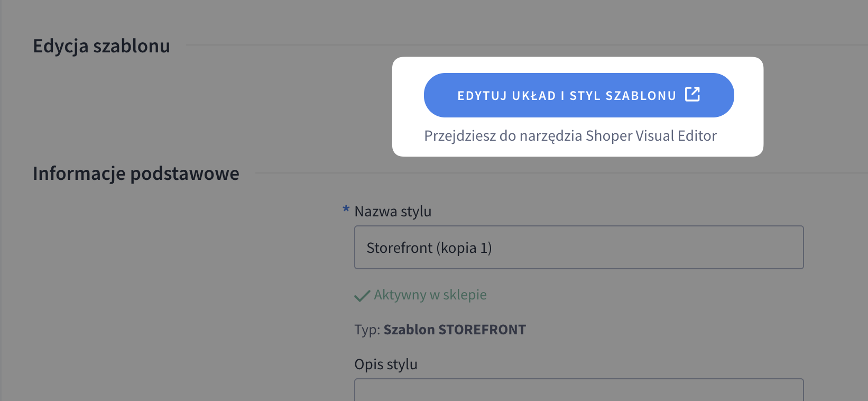
Task: Click the Nazwa stylu field label
Action: point(393,212)
